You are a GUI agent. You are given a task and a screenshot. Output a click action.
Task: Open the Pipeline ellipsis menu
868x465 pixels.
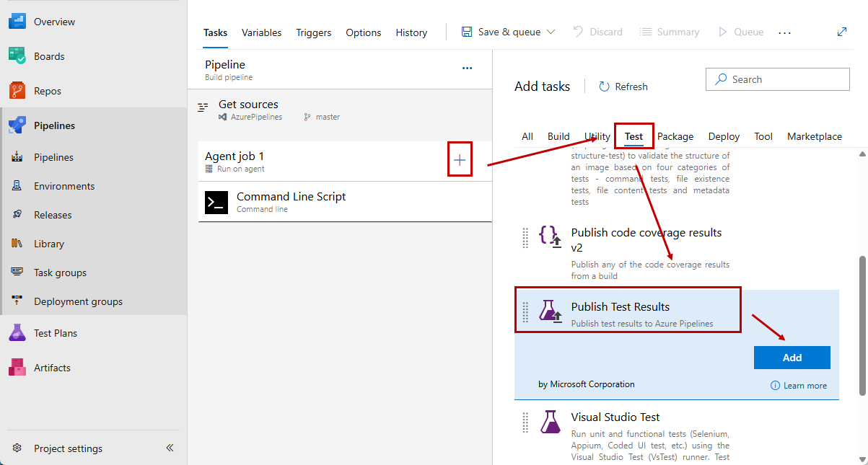tap(467, 68)
